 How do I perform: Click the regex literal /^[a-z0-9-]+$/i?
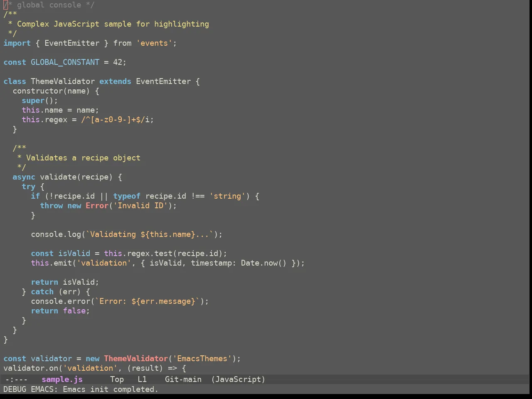click(x=115, y=120)
